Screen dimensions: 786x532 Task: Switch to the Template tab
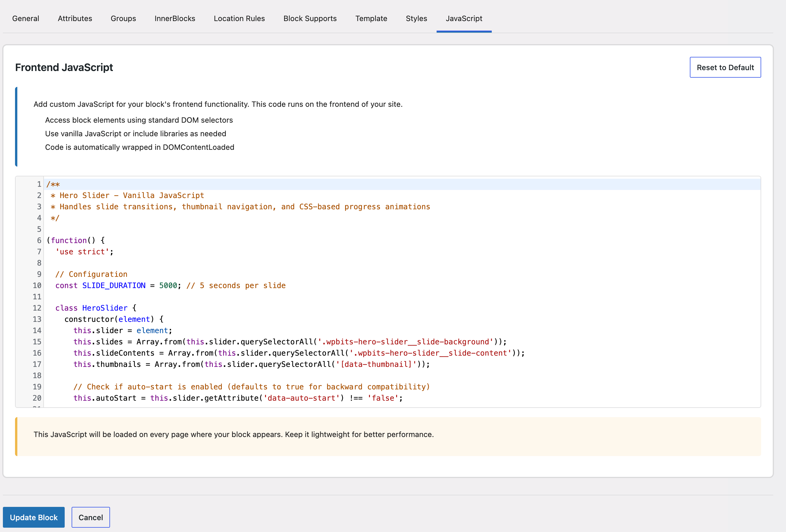[x=371, y=18]
